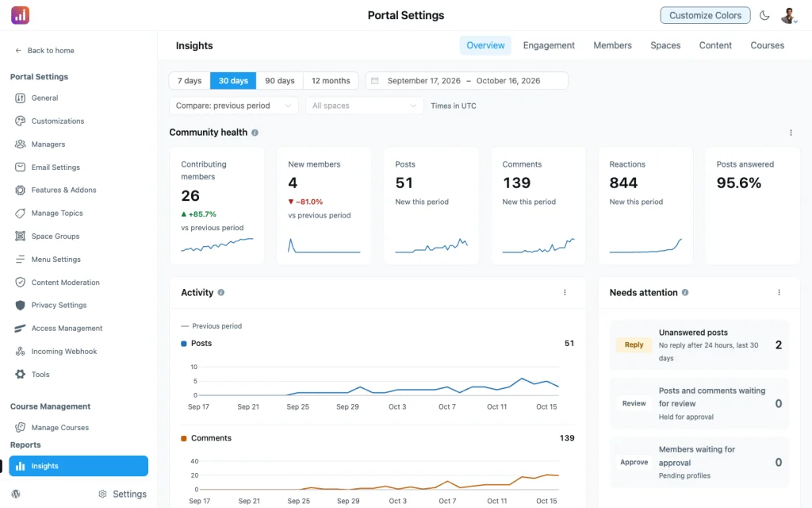Open Needs attention more options menu
The image size is (812, 508).
coord(779,292)
